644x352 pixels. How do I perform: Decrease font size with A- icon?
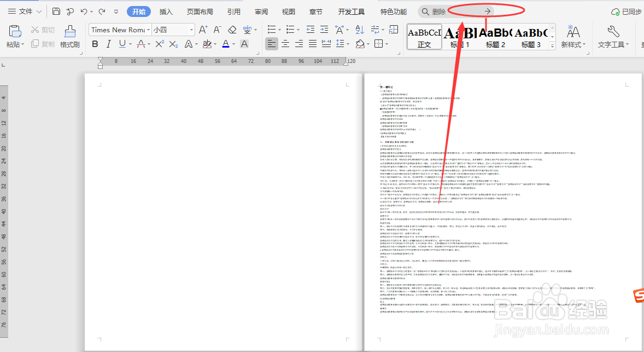[x=217, y=30]
